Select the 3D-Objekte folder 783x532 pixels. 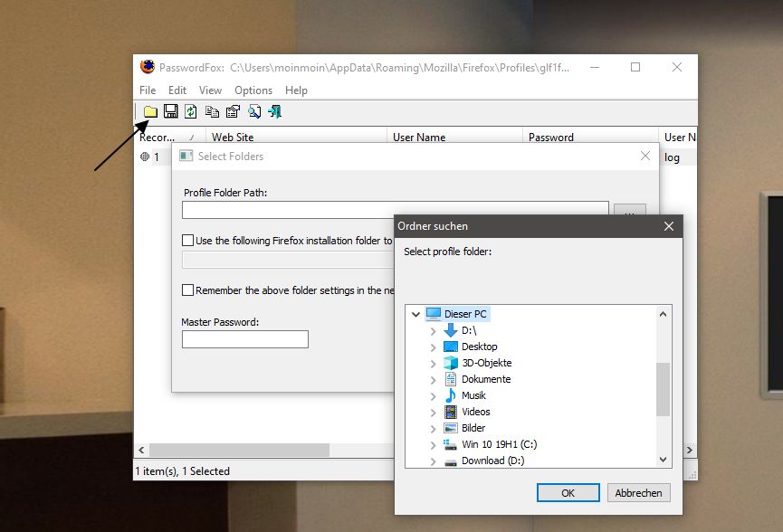[486, 363]
